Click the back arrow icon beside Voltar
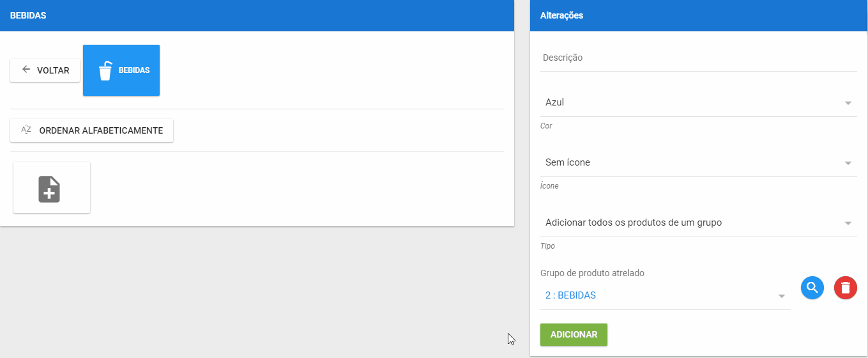The height and width of the screenshot is (358, 868). coord(26,70)
